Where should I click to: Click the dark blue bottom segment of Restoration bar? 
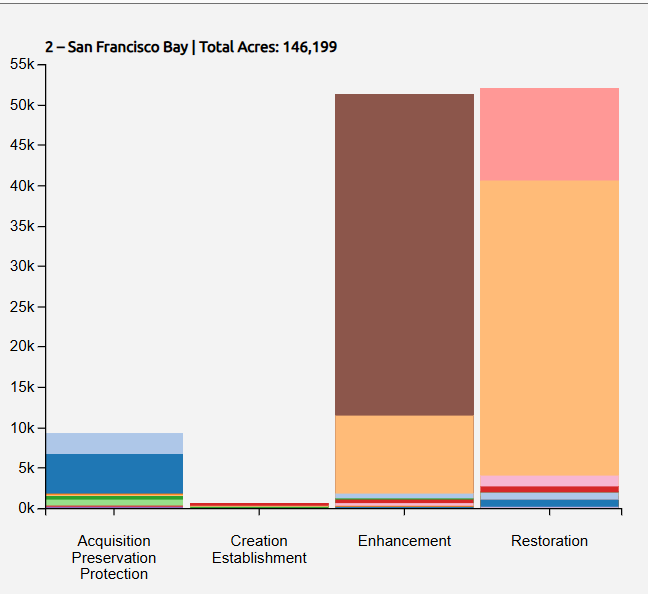tap(549, 503)
